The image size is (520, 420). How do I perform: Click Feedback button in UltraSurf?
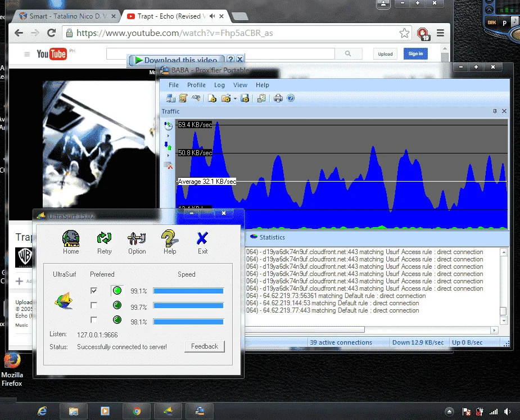tap(205, 346)
